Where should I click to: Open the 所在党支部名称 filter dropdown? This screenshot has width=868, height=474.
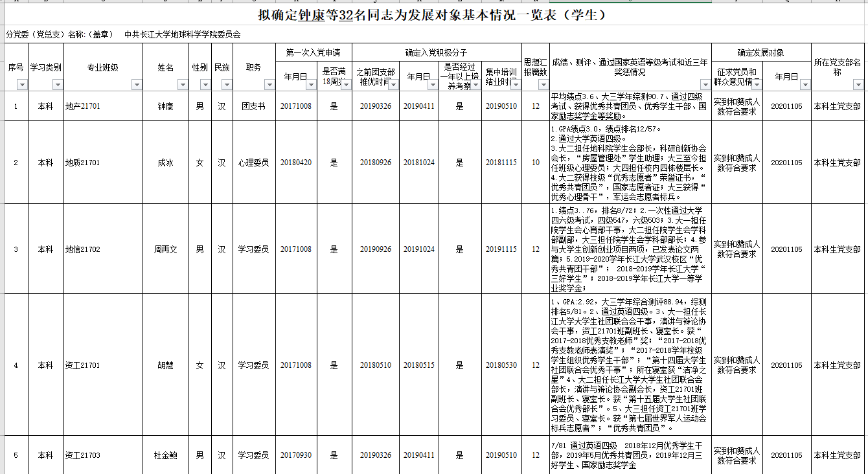(858, 85)
